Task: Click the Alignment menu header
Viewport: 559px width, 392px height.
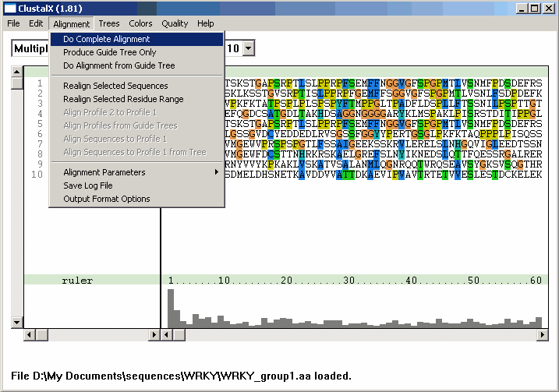Action: (x=71, y=24)
